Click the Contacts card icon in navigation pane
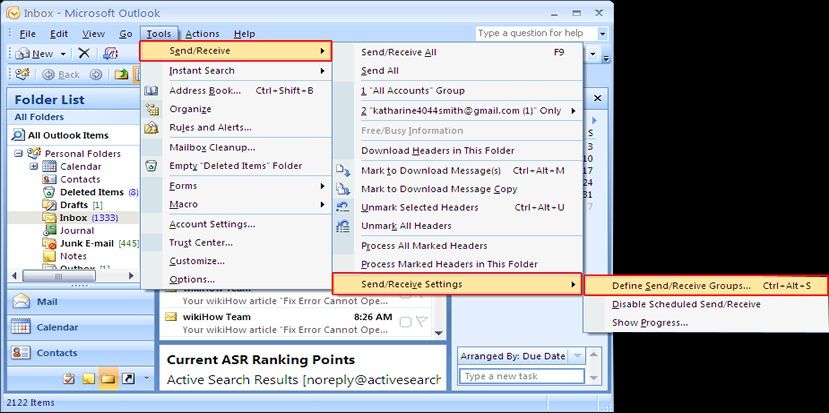829x413 pixels. [x=21, y=352]
